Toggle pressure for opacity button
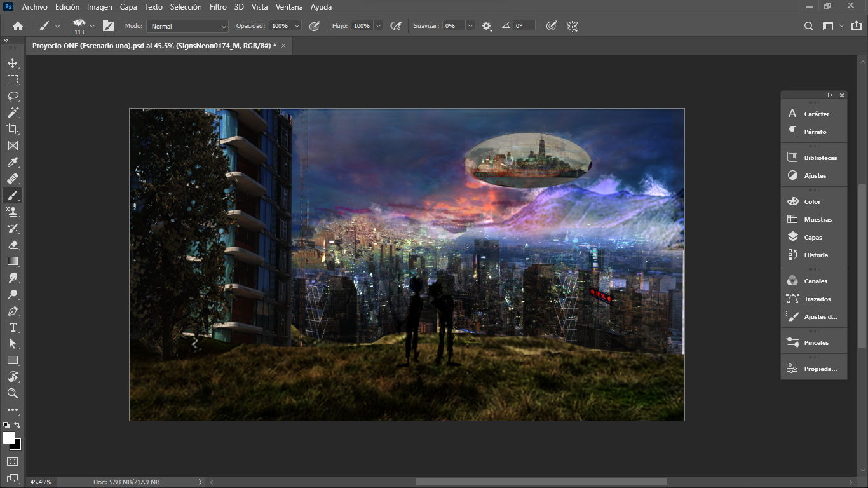 [314, 26]
